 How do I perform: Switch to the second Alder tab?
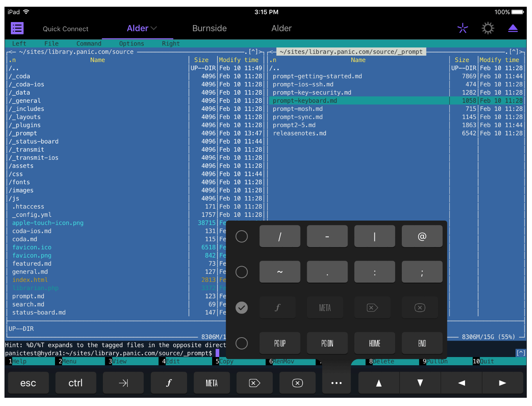pyautogui.click(x=281, y=28)
